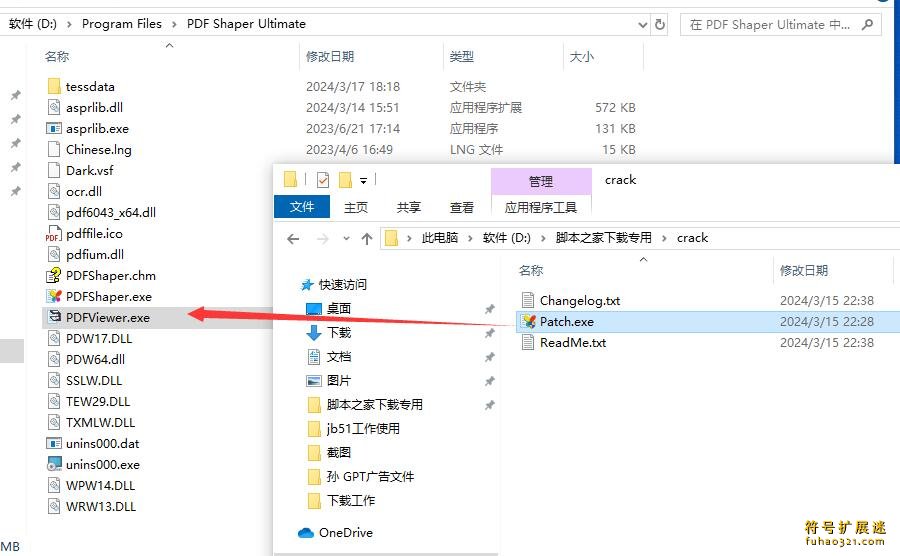Image resolution: width=900 pixels, height=556 pixels.
Task: Click the Chinese.lng file icon
Action: click(x=54, y=149)
